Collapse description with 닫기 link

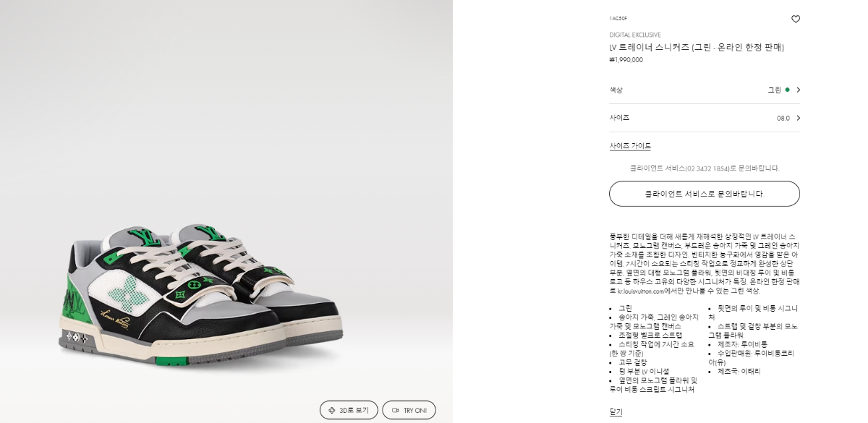616,412
